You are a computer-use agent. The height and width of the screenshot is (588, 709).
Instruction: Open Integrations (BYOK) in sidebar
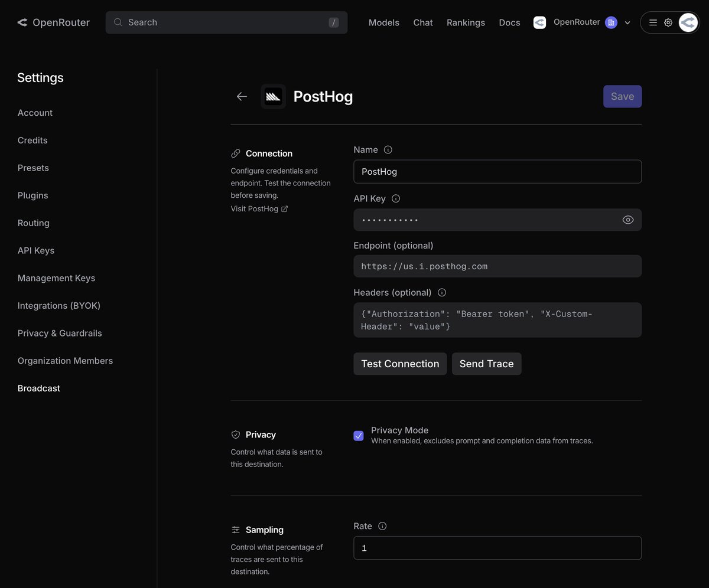[59, 306]
